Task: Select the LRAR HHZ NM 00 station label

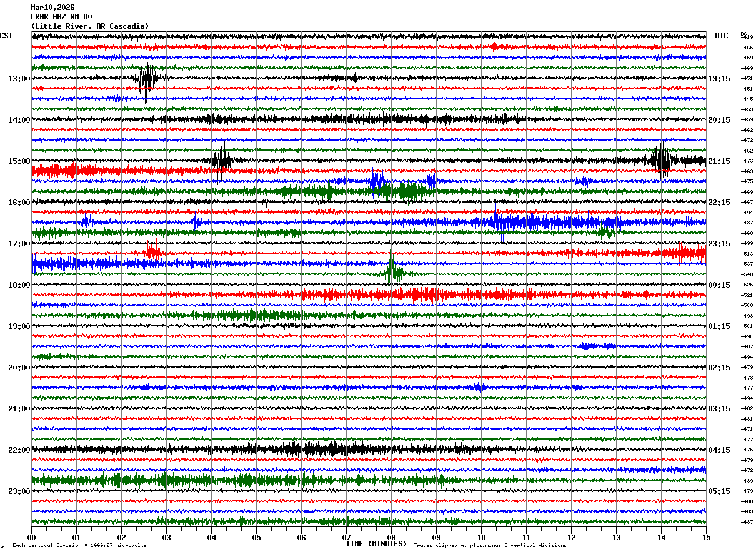Action: pyautogui.click(x=61, y=17)
